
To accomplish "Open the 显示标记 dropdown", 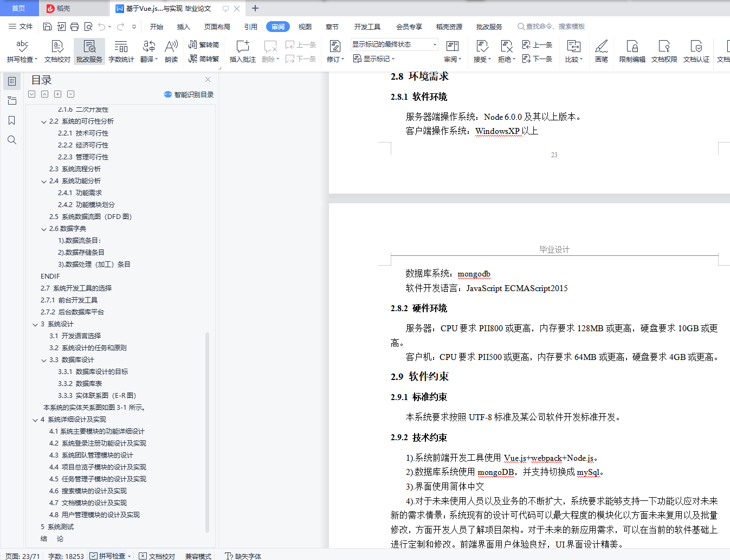I will (x=374, y=59).
